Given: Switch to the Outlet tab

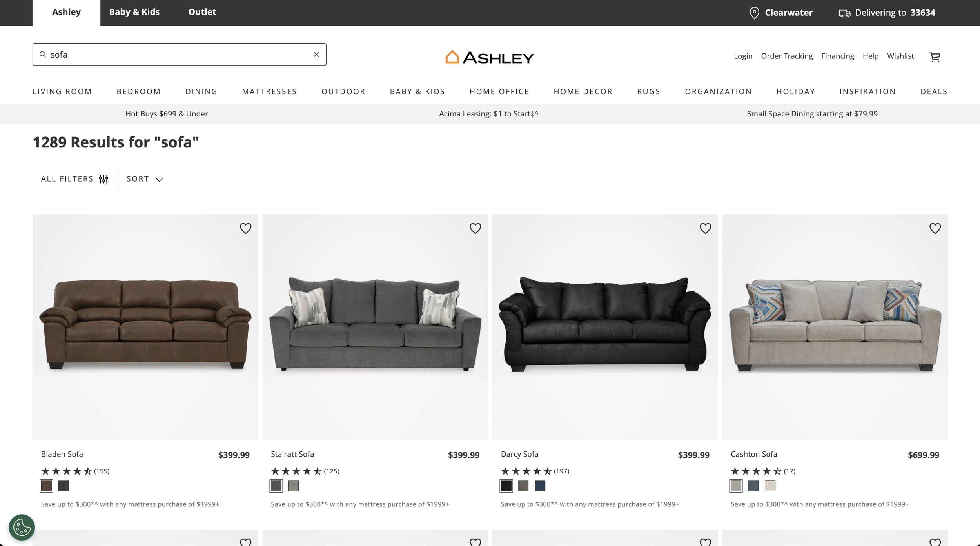Looking at the screenshot, I should click(x=202, y=12).
